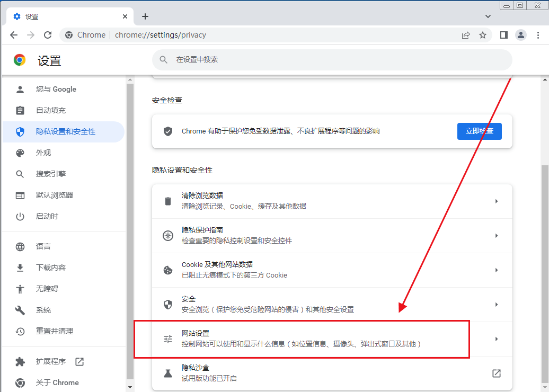
Task: Open 下载内容 in the sidebar
Action: pyautogui.click(x=63, y=268)
